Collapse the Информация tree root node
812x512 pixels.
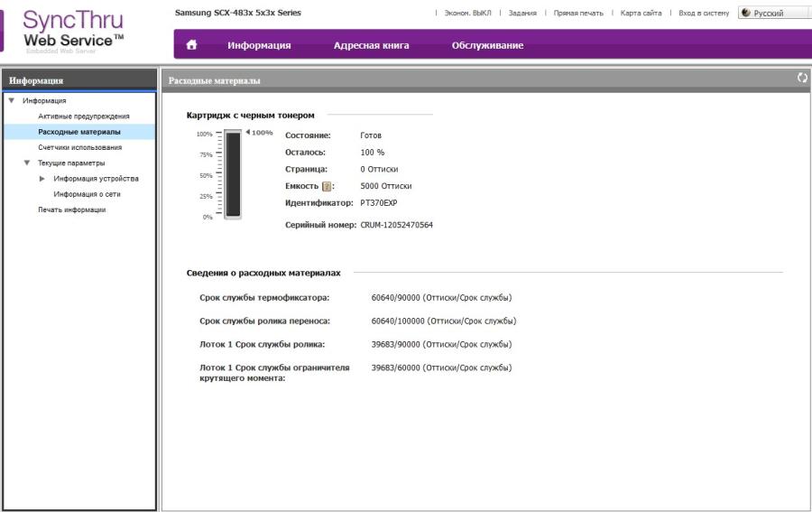coord(11,101)
